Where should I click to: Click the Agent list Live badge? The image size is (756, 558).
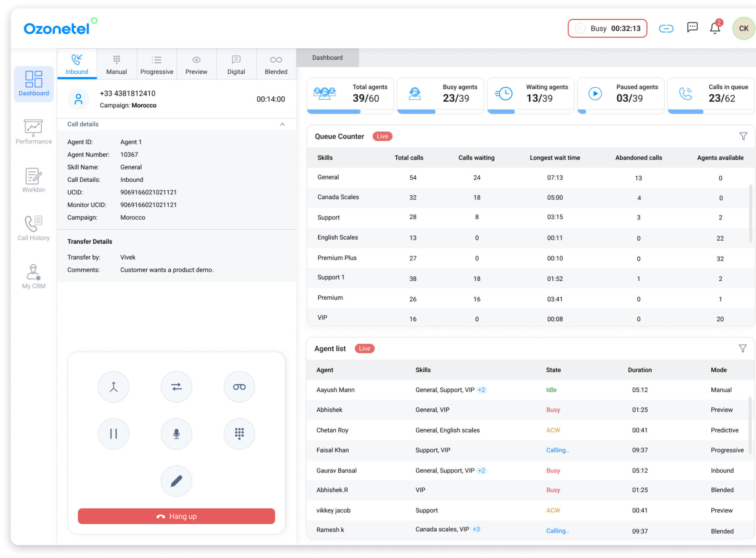(x=364, y=348)
